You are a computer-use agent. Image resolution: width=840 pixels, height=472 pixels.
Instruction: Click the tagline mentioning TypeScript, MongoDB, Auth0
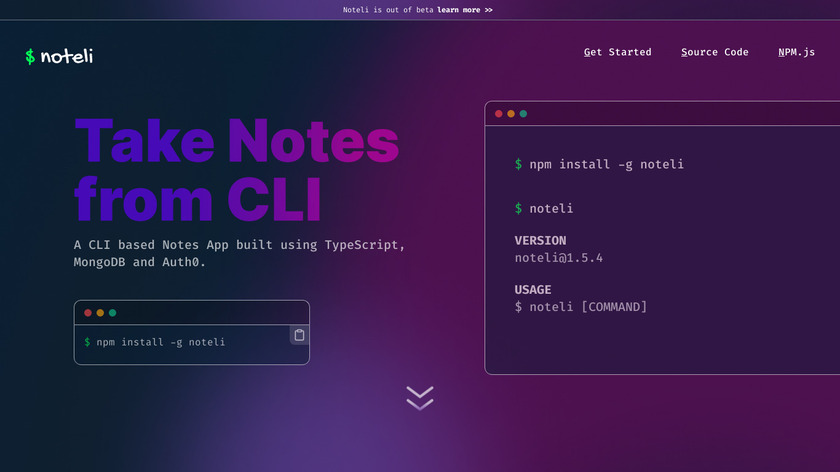[x=239, y=253]
